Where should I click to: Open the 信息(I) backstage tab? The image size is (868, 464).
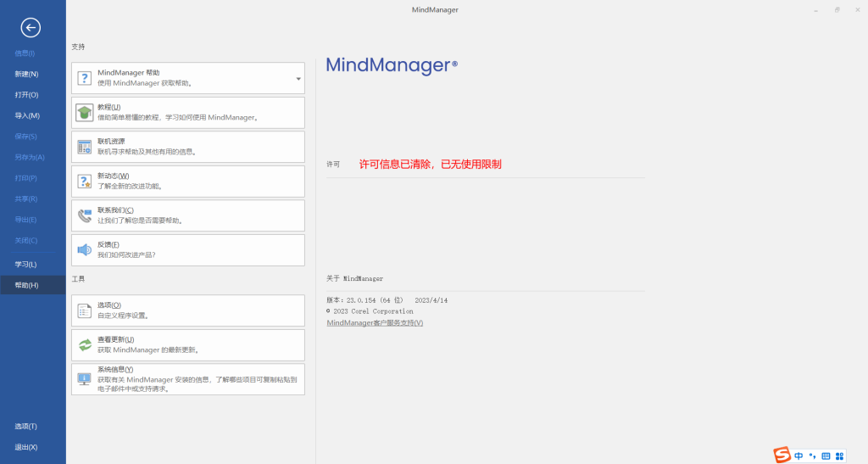click(x=25, y=53)
